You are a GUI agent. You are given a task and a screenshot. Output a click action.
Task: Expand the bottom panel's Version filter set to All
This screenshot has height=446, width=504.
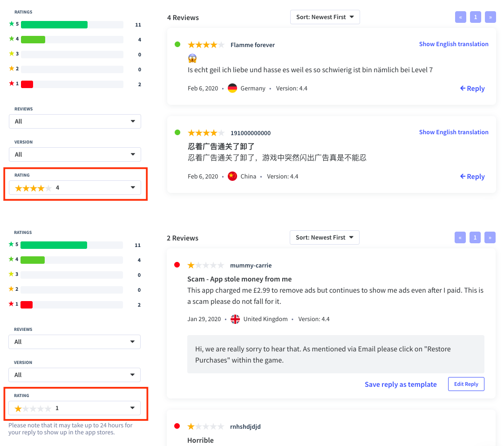point(75,375)
